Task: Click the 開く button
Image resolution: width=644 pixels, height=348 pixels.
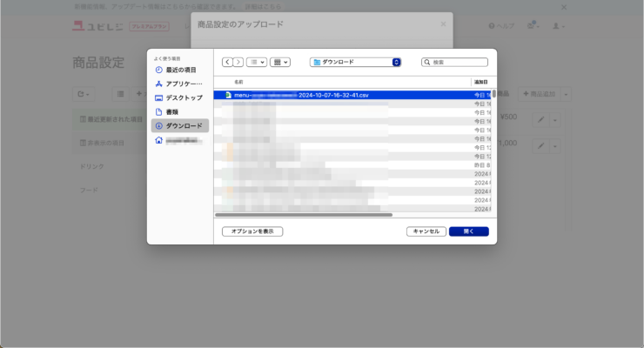Action: (468, 231)
